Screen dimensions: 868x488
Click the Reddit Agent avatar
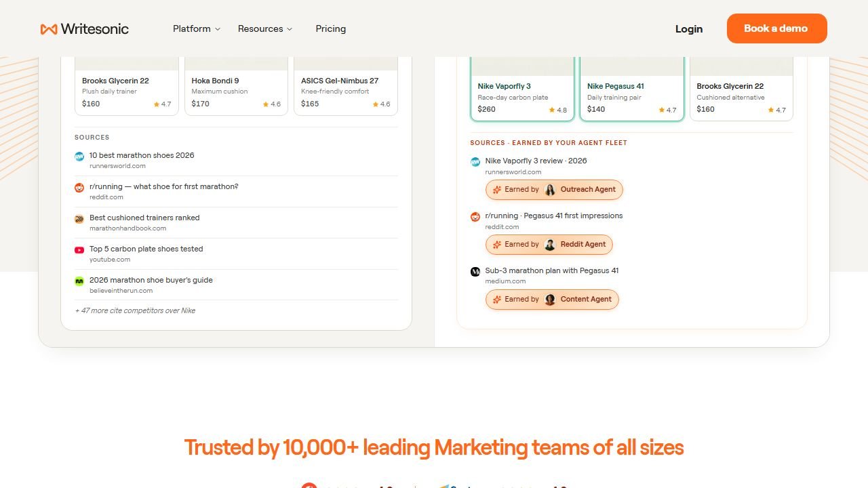tap(550, 245)
